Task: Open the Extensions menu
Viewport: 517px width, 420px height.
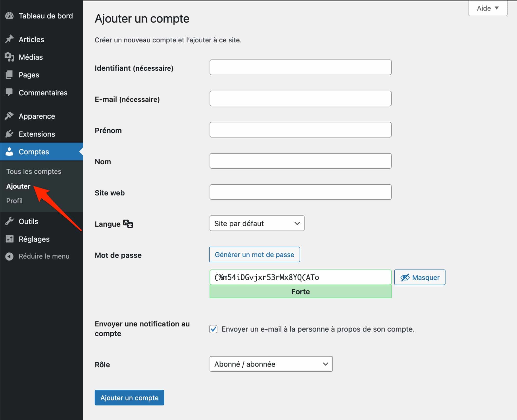Action: (x=42, y=134)
